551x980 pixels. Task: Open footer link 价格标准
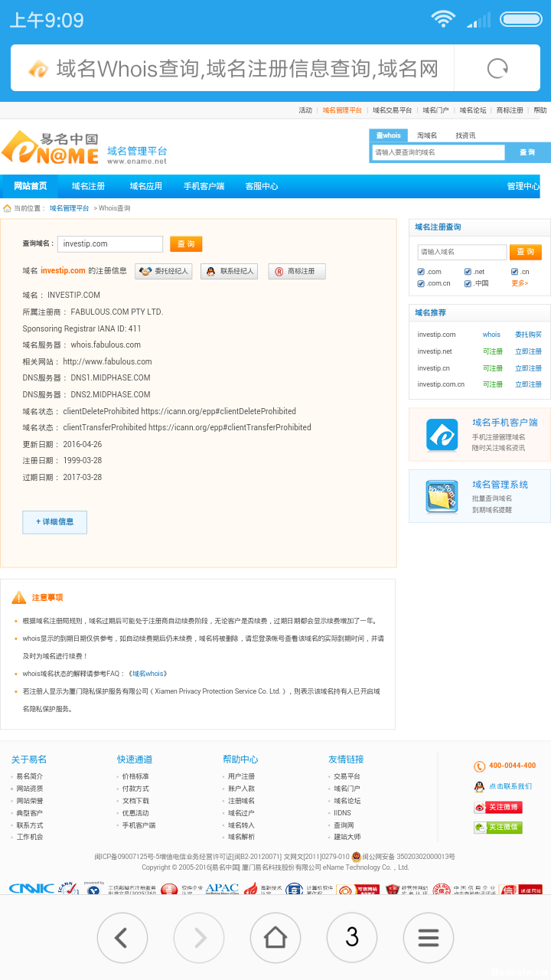(135, 776)
